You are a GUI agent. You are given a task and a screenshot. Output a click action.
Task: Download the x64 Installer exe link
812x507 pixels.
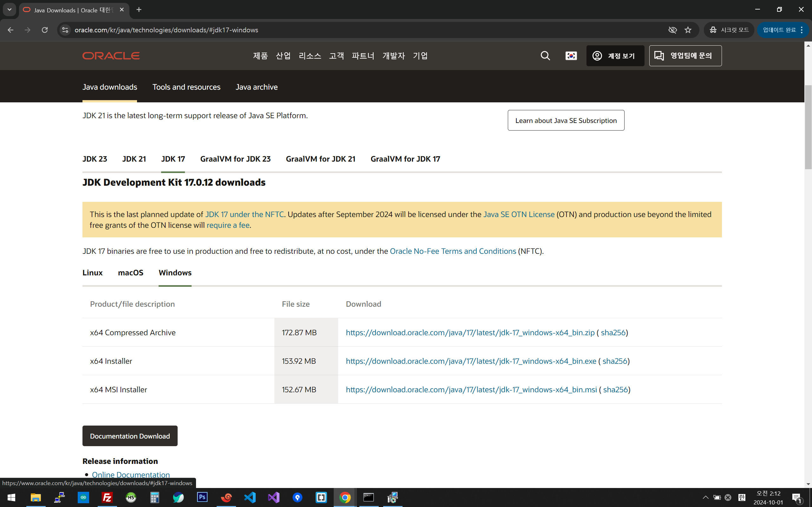coord(471,361)
